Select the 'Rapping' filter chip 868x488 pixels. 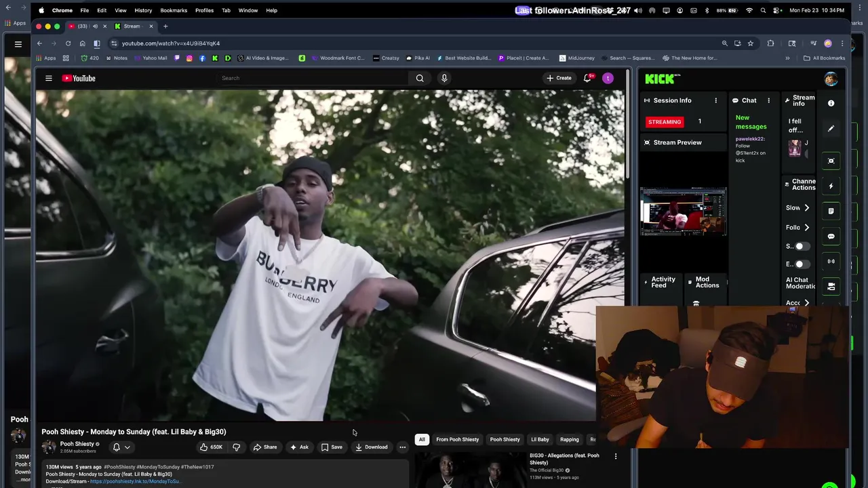(570, 439)
